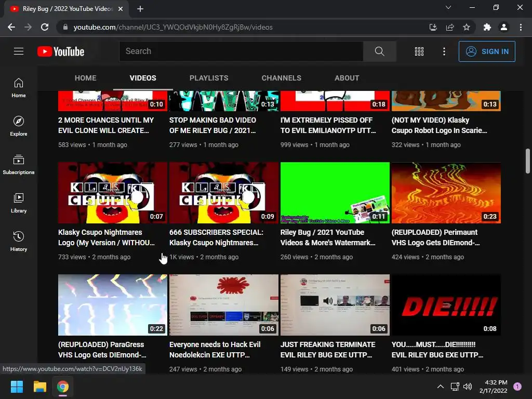
Task: Open "(NOT MY VIDEO) Klasky Csupo Robot Logo" title
Action: click(440, 125)
